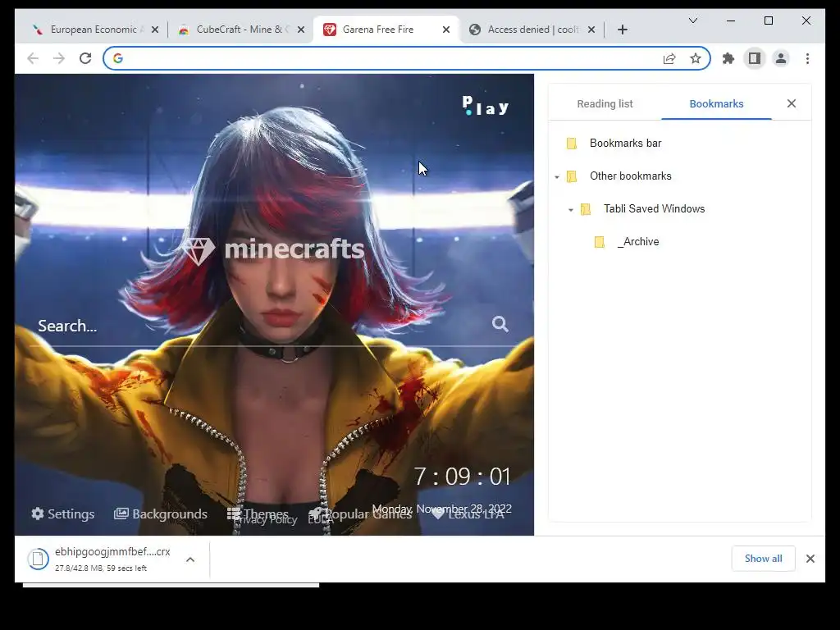Select the Bookmarks panel tab

coord(716,104)
